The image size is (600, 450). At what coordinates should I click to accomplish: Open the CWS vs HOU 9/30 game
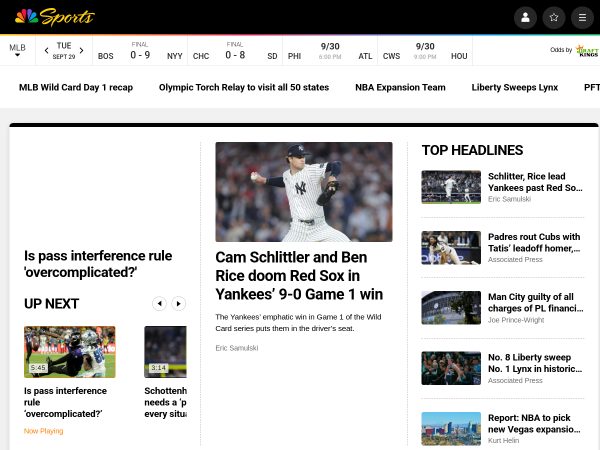tap(425, 51)
